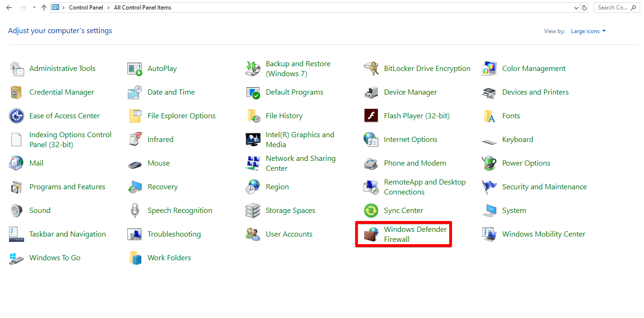Open the address bar history dropdown
This screenshot has height=318, width=644.
[576, 7]
